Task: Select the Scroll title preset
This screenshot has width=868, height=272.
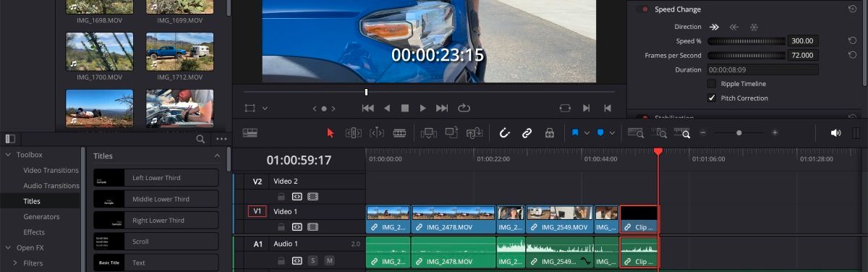Action: click(156, 242)
